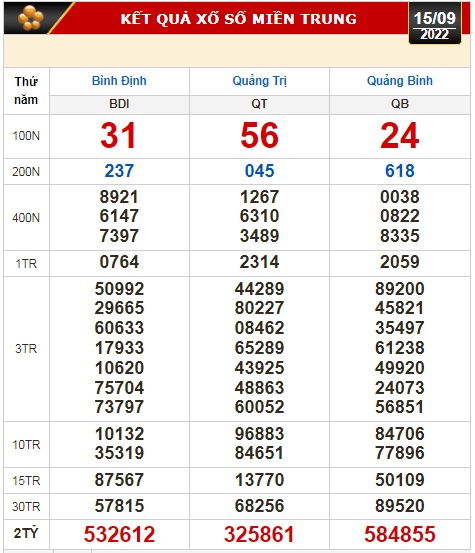Select the 200N number 618
475x553 pixels.
point(400,171)
